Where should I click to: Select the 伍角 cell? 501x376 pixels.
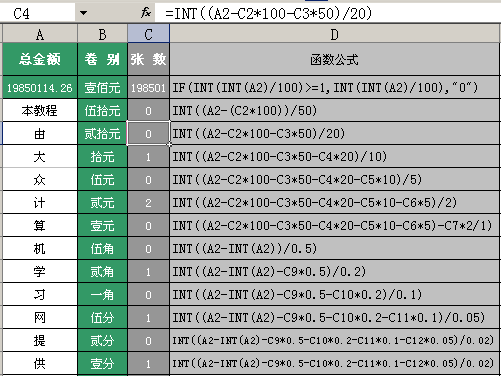click(x=102, y=248)
